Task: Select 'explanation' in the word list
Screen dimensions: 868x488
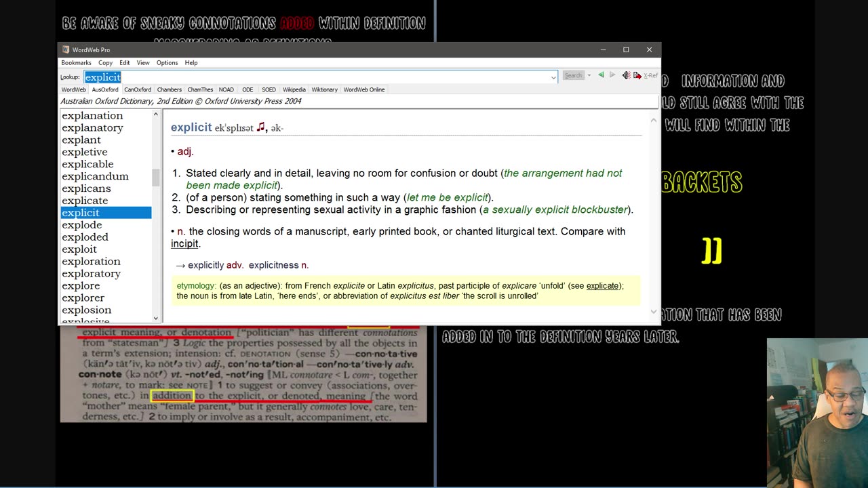Action: click(x=92, y=115)
